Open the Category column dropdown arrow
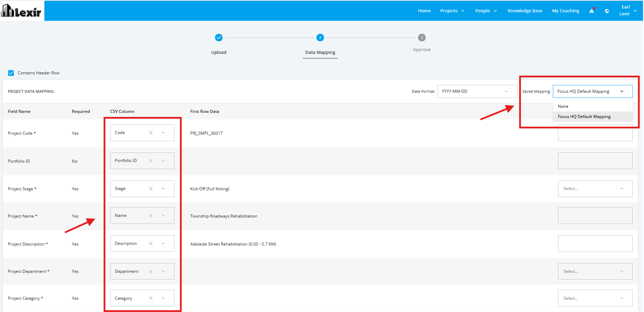The width and height of the screenshot is (644, 312). [x=163, y=298]
